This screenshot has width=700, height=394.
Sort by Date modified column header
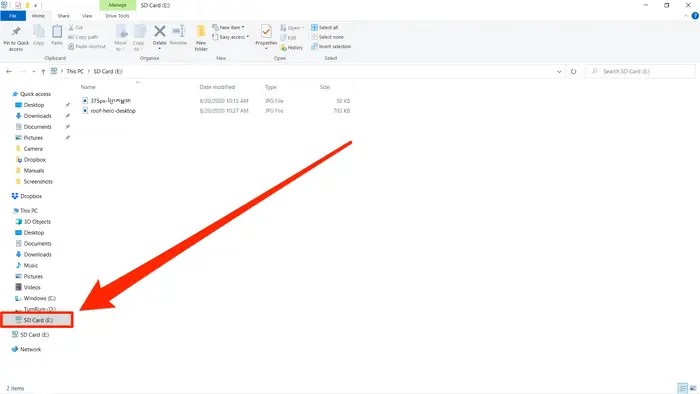217,87
